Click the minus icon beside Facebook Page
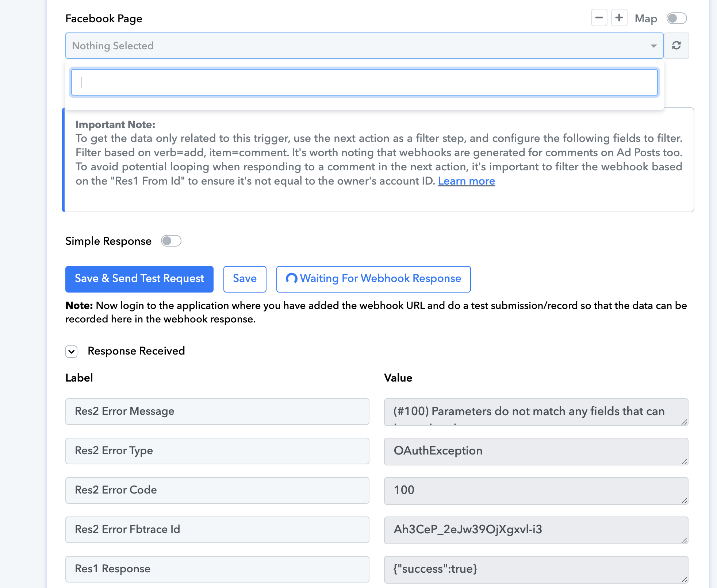The height and width of the screenshot is (588, 717). pos(599,18)
